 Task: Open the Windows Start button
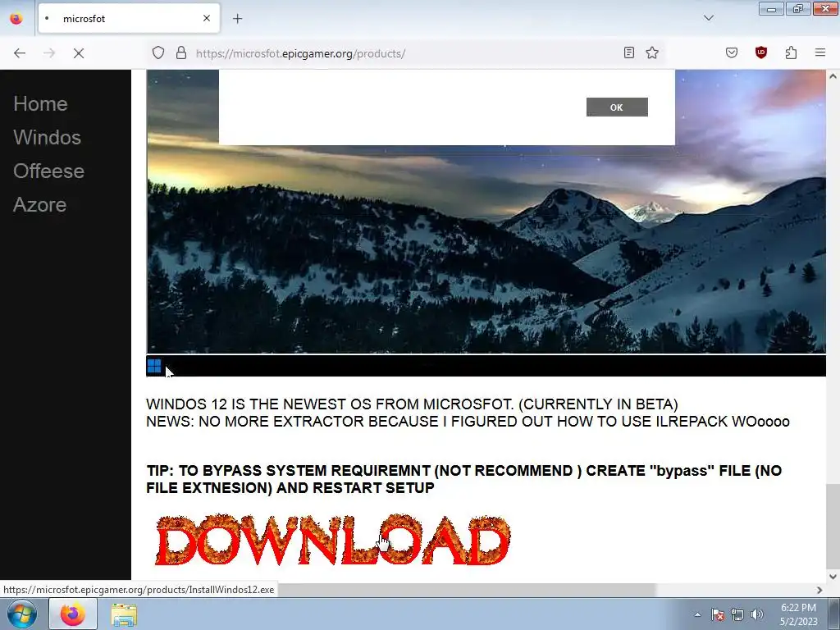(x=22, y=614)
